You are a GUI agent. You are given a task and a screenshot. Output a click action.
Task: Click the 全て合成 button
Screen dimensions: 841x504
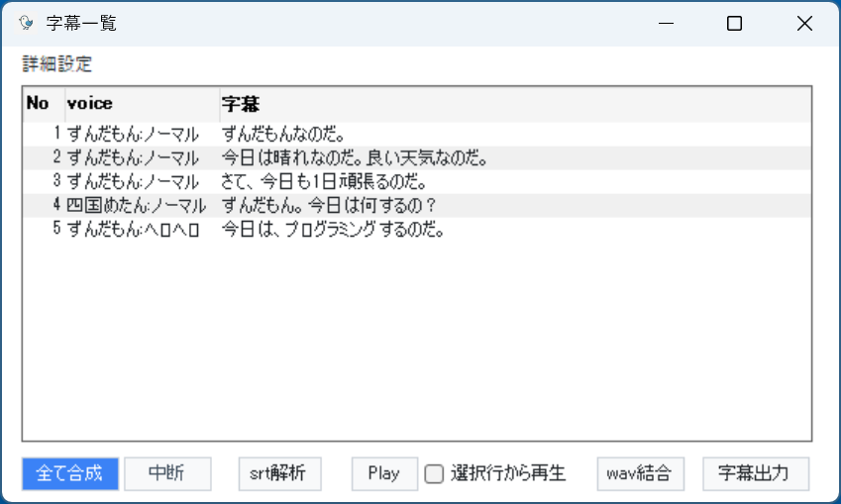click(70, 474)
